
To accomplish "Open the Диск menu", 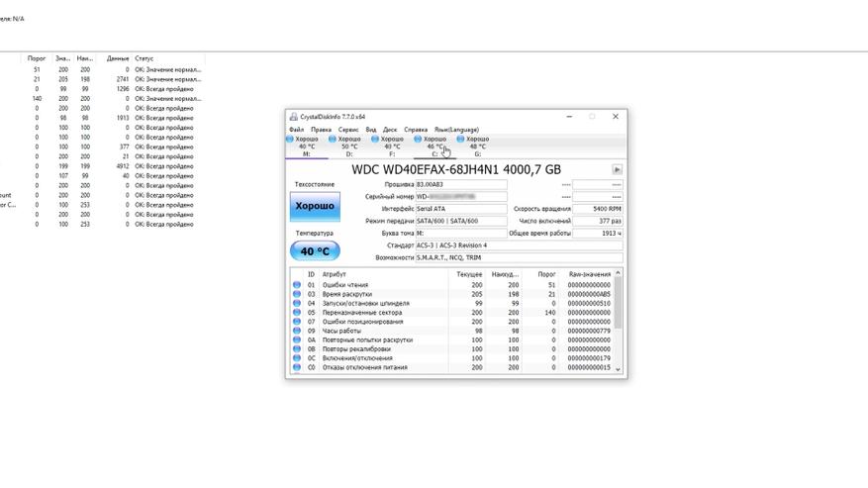I will (x=390, y=130).
